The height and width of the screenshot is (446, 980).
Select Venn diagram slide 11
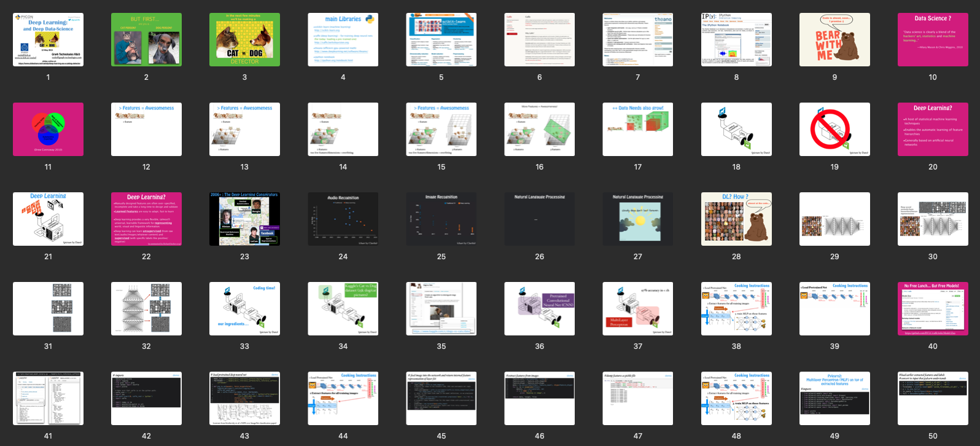click(48, 129)
